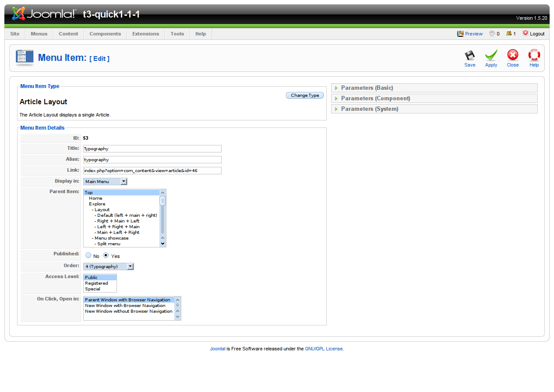Click the Joomla! footer link
Image resolution: width=554 pixels, height=392 pixels.
(x=218, y=349)
